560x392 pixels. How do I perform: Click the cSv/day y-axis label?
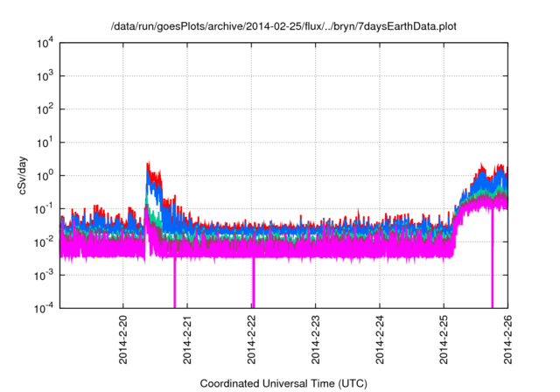tap(23, 175)
